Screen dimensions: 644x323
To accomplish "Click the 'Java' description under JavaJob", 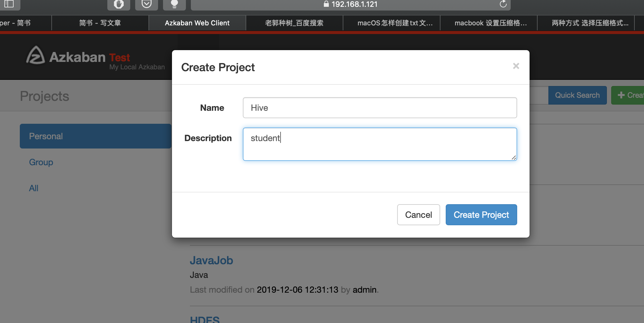I will 199,275.
